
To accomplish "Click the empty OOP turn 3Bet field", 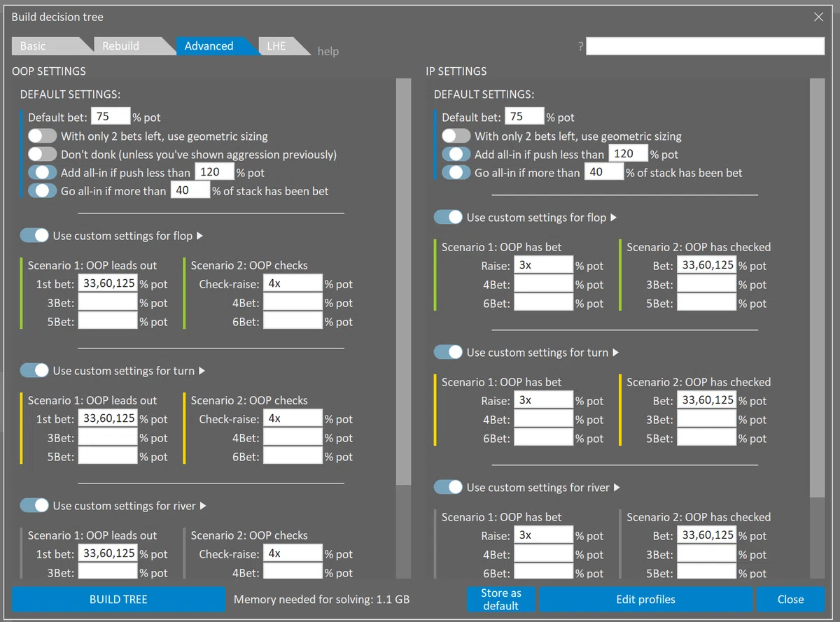I will 108,437.
